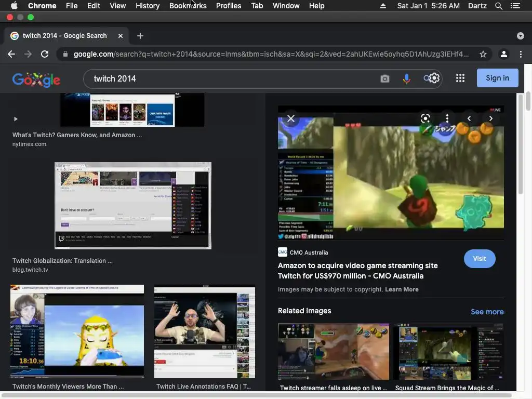Open the Squad Stream Brings the Magic thumbnail
Image resolution: width=532 pixels, height=399 pixels.
click(448, 352)
